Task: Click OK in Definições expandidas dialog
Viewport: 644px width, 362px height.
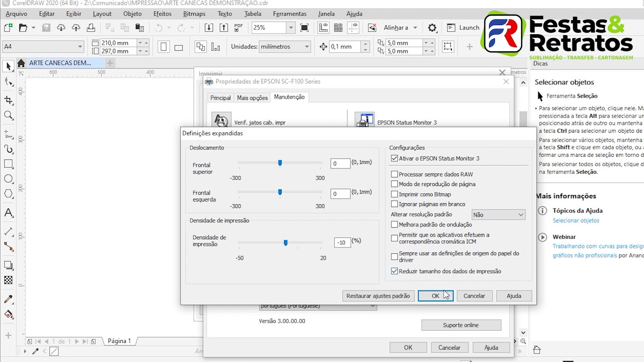Action: (435, 296)
